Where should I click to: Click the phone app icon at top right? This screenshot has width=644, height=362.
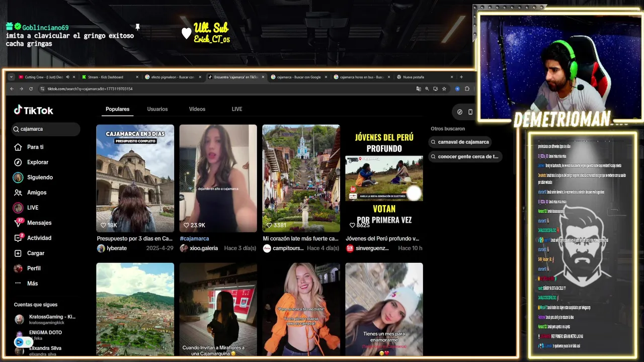pos(470,112)
